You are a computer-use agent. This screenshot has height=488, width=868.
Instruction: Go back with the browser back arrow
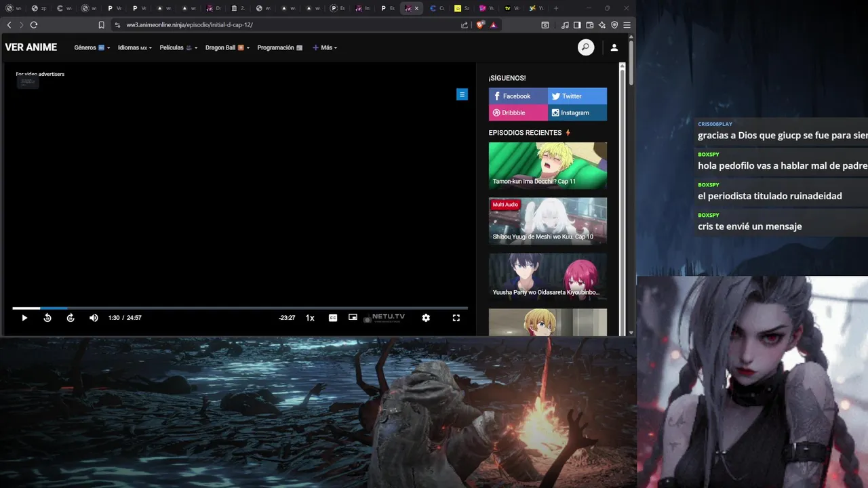tap(9, 25)
